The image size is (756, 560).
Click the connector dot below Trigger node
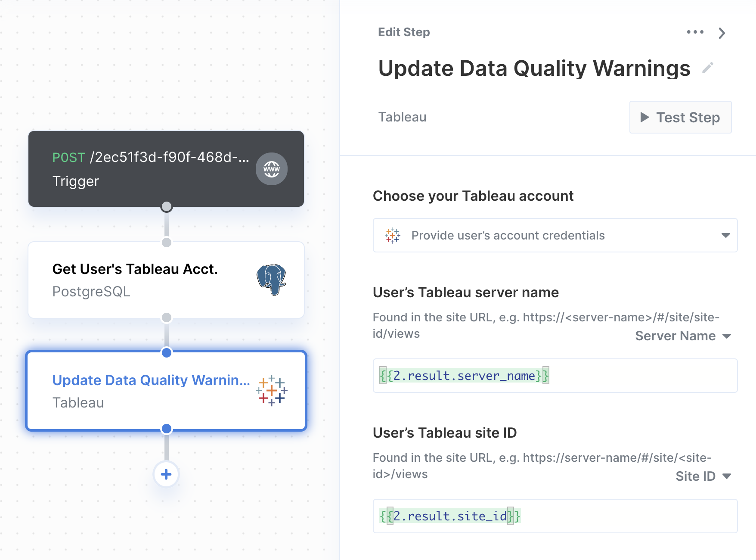167,207
